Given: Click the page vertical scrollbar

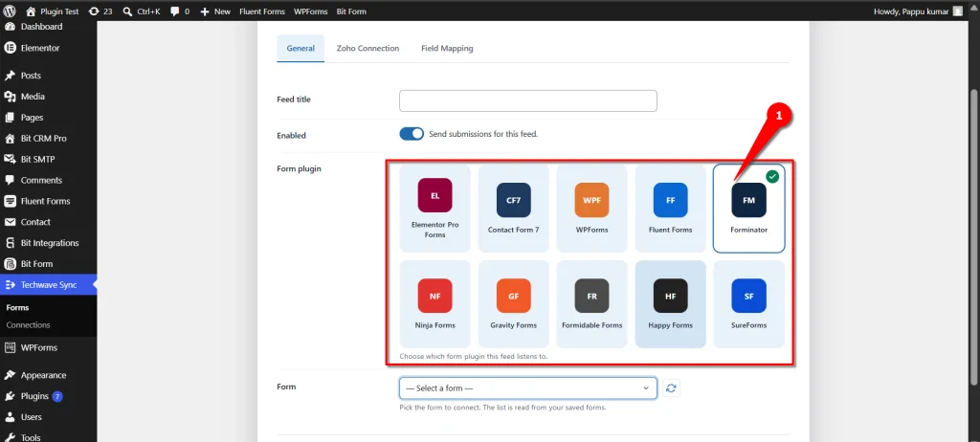Looking at the screenshot, I should 975,237.
